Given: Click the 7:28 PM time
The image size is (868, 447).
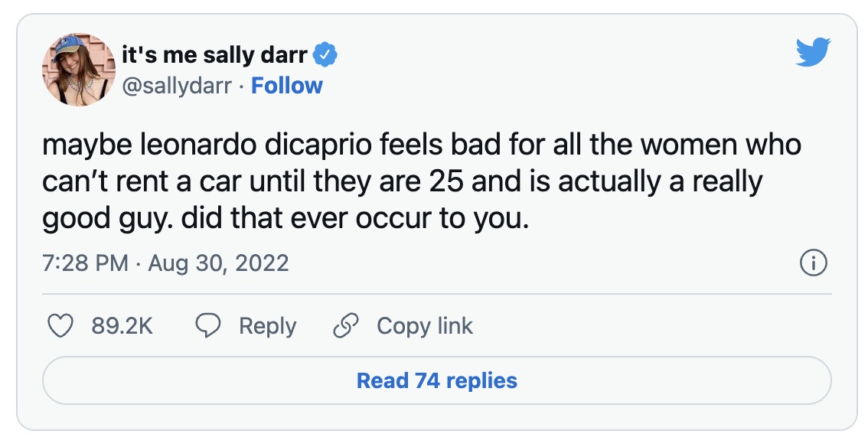Looking at the screenshot, I should [85, 264].
